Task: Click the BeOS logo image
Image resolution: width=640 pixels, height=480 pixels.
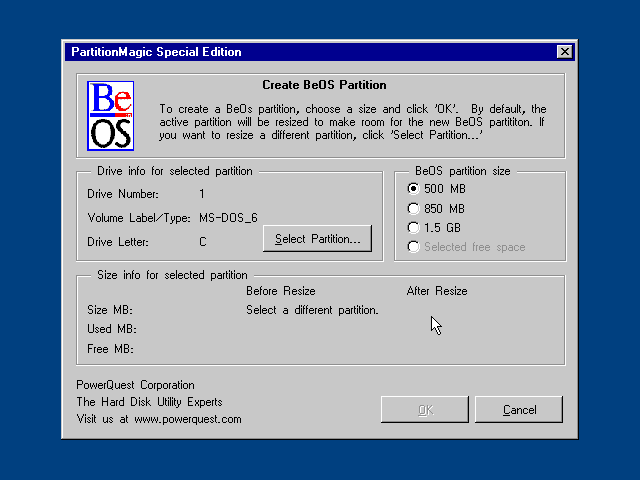Action: pyautogui.click(x=111, y=116)
